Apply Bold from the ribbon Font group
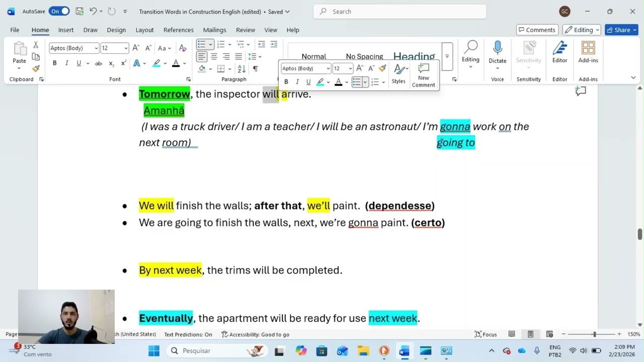Screen dimensions: 644x362 pos(54,63)
